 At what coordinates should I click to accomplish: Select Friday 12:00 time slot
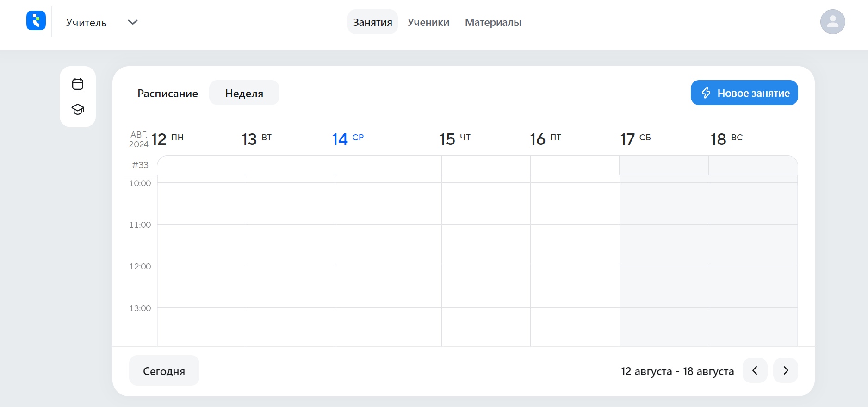pyautogui.click(x=575, y=287)
